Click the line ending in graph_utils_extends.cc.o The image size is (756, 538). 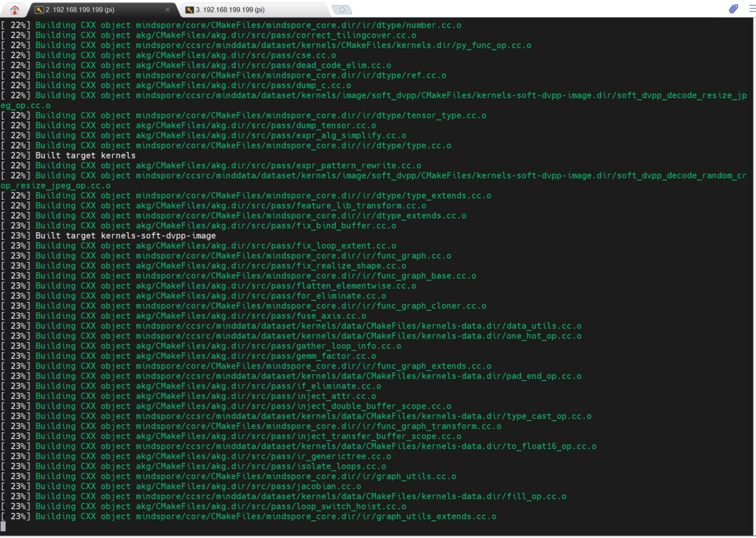pyautogui.click(x=248, y=516)
